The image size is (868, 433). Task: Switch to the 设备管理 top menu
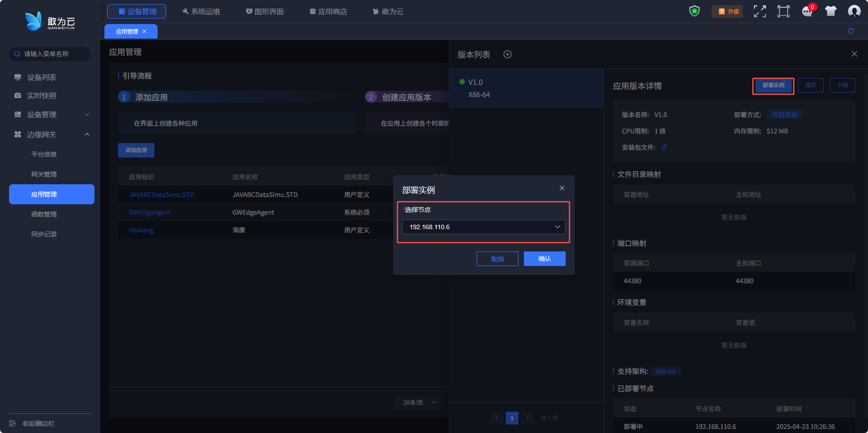pos(137,11)
